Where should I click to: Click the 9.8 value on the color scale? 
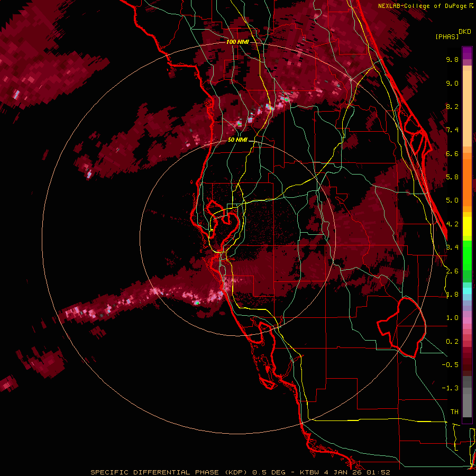(x=452, y=59)
